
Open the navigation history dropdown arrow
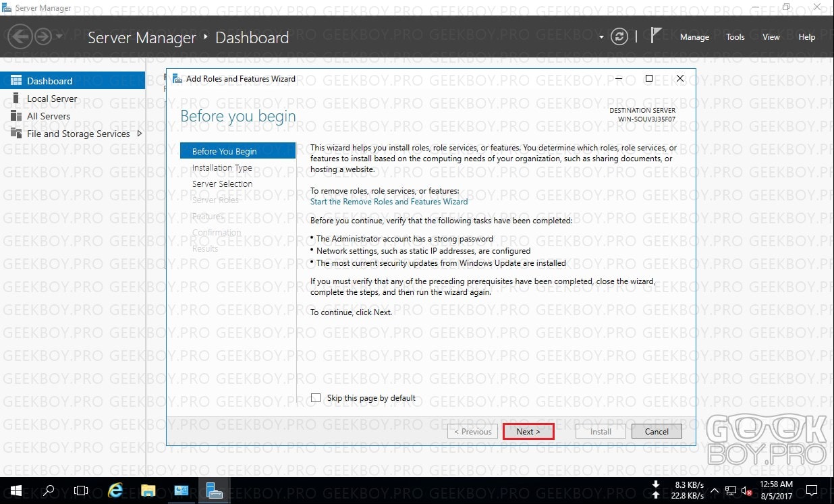point(59,36)
